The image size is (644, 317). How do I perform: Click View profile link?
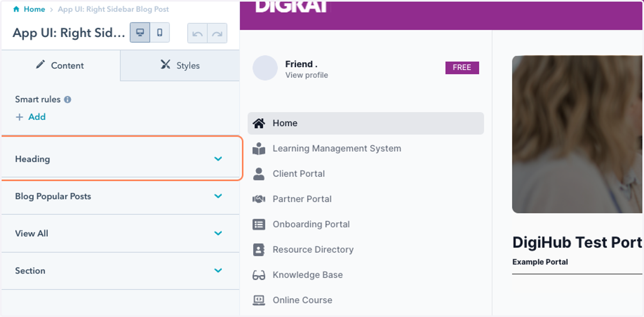tap(306, 75)
